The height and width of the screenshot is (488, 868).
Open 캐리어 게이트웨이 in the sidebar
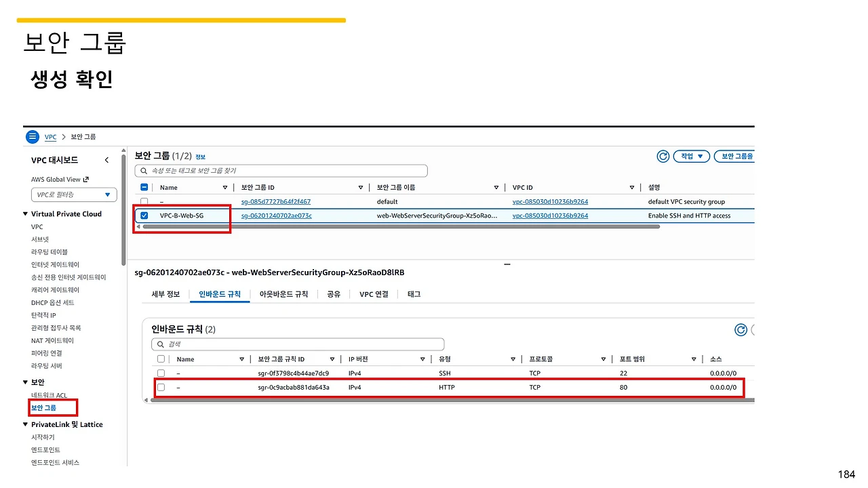(x=55, y=290)
